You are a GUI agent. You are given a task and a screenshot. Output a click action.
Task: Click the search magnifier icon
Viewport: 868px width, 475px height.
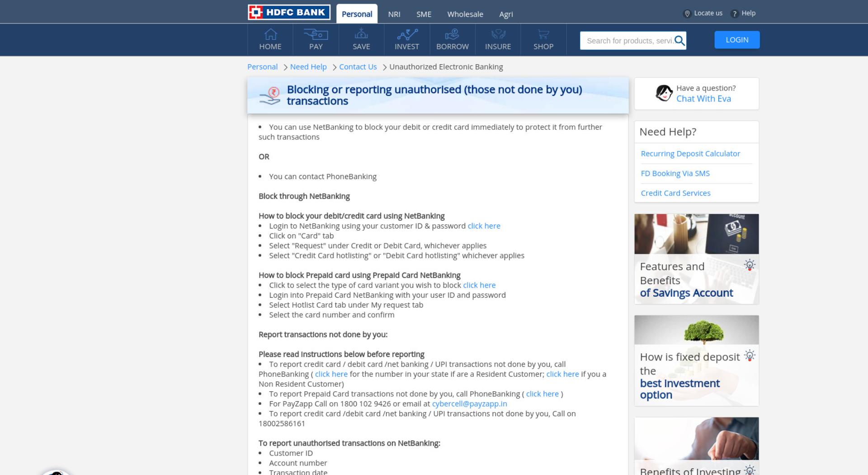click(x=679, y=41)
